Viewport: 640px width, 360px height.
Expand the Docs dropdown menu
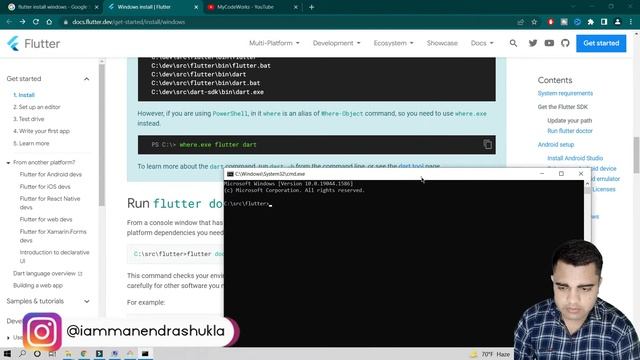482,43
